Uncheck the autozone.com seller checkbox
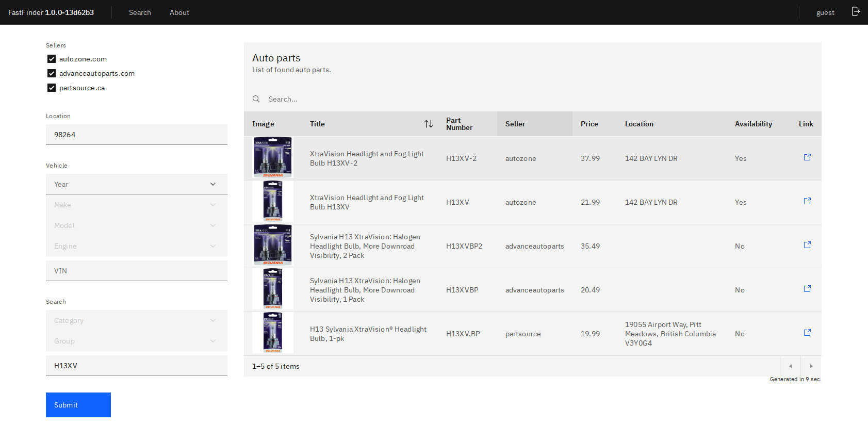 click(x=52, y=59)
